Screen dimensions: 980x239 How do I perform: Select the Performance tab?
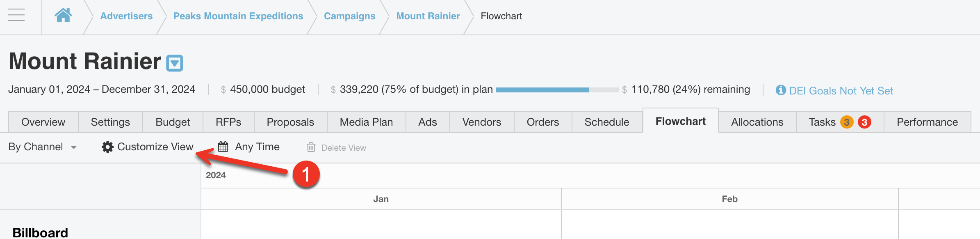pyautogui.click(x=927, y=122)
